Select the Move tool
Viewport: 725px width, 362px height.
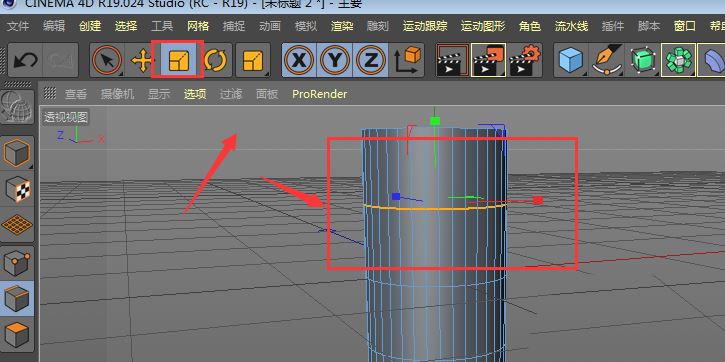(142, 61)
